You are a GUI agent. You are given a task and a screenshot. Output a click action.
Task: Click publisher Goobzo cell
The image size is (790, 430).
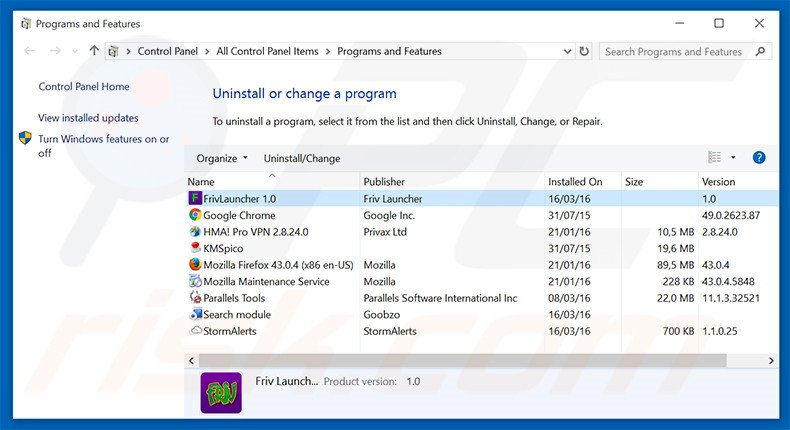coord(381,315)
